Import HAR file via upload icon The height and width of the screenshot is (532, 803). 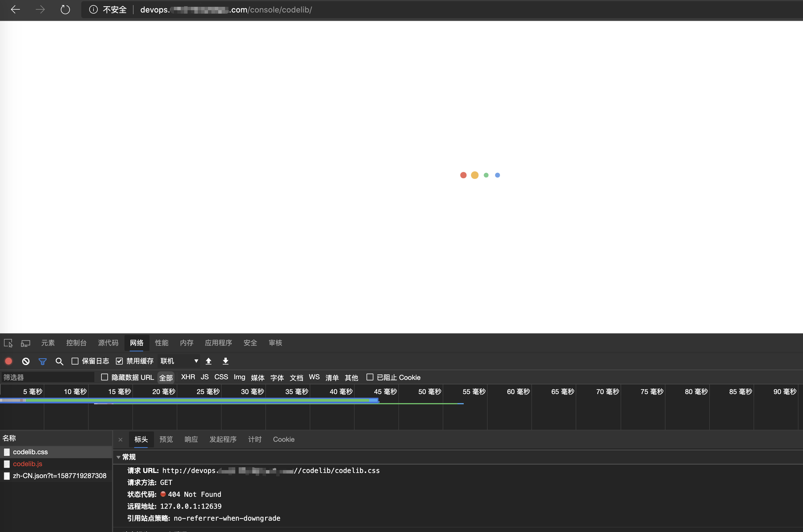(209, 361)
